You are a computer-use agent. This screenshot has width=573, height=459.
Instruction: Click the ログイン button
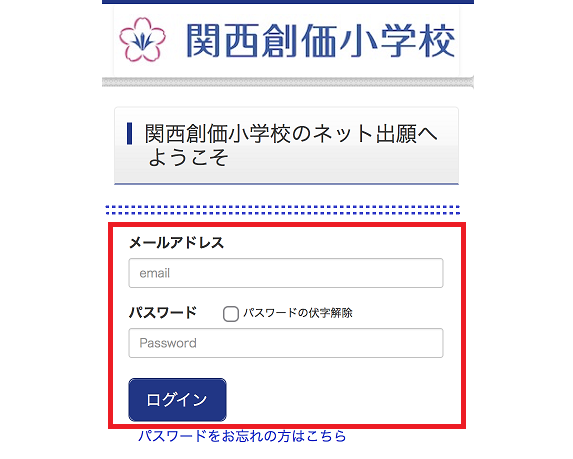click(177, 400)
